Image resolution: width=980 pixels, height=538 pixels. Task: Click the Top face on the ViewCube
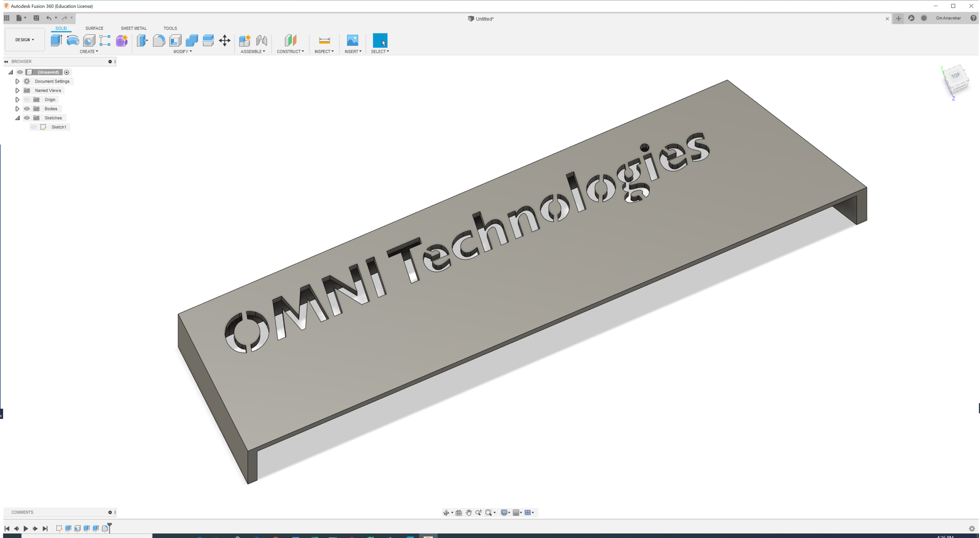click(x=955, y=76)
